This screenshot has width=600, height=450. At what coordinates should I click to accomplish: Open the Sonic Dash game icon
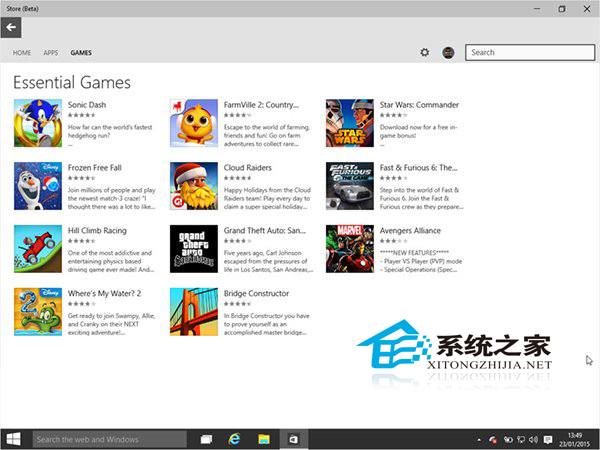pos(38,123)
